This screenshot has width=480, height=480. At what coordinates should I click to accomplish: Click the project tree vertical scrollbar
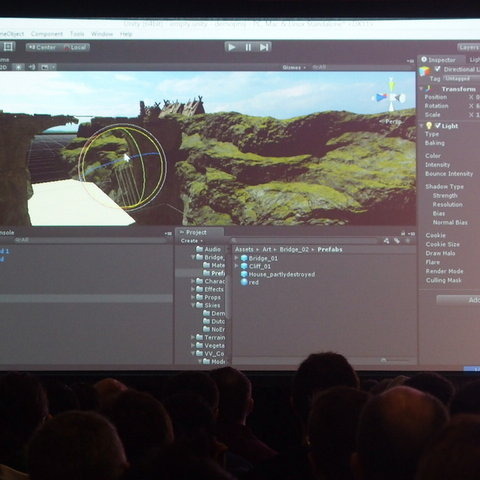pyautogui.click(x=228, y=283)
